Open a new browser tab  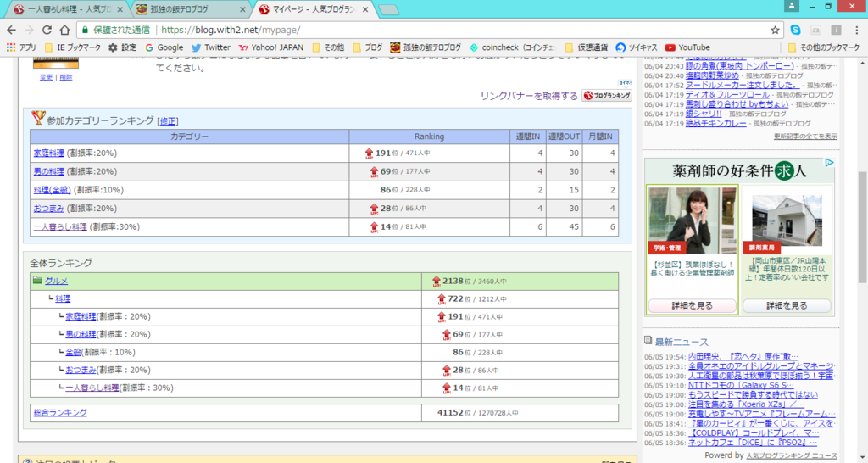pyautogui.click(x=389, y=10)
